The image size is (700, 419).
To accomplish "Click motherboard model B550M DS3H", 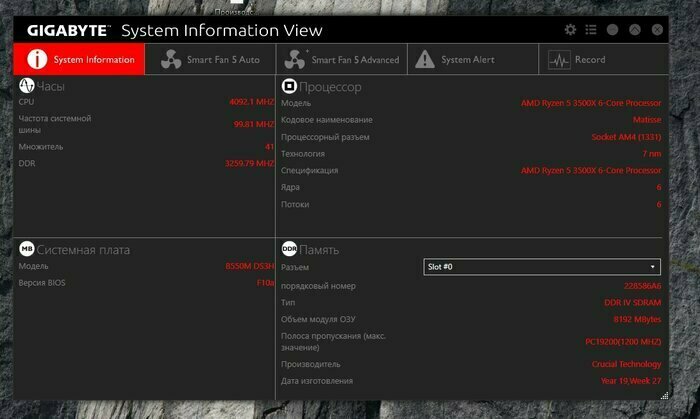I will (x=250, y=266).
